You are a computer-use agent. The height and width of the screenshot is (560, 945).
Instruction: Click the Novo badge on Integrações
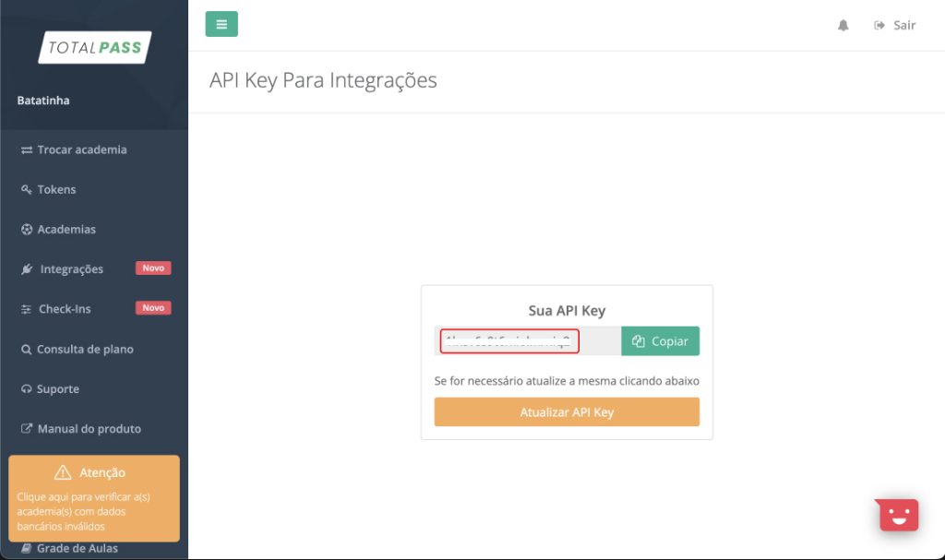pos(153,268)
